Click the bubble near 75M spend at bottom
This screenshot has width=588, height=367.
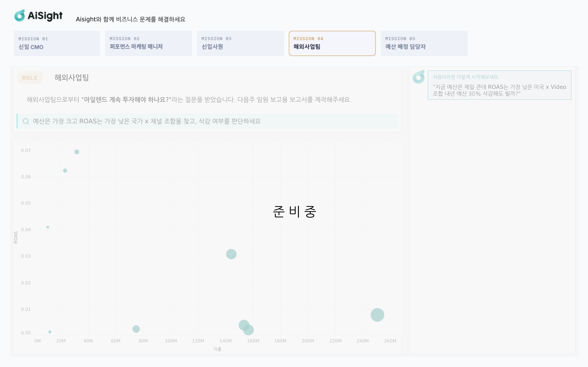(136, 329)
